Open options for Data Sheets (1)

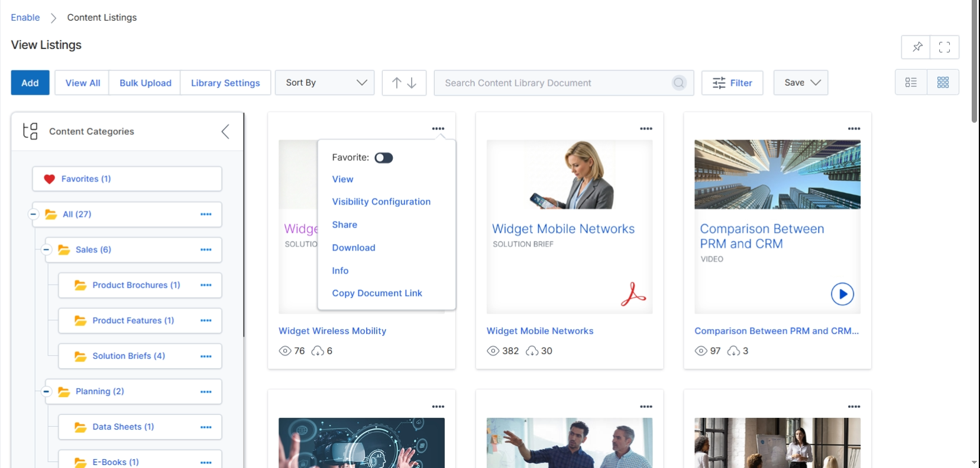click(206, 427)
